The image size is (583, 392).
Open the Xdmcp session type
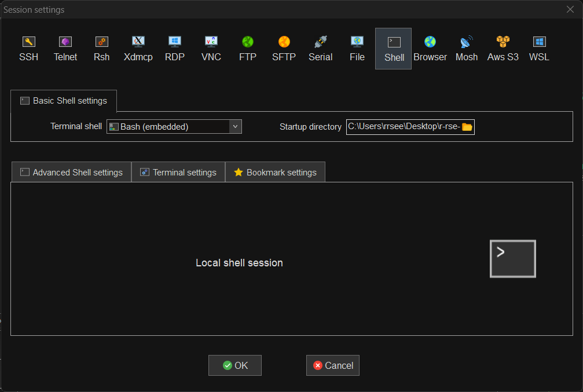pos(138,48)
